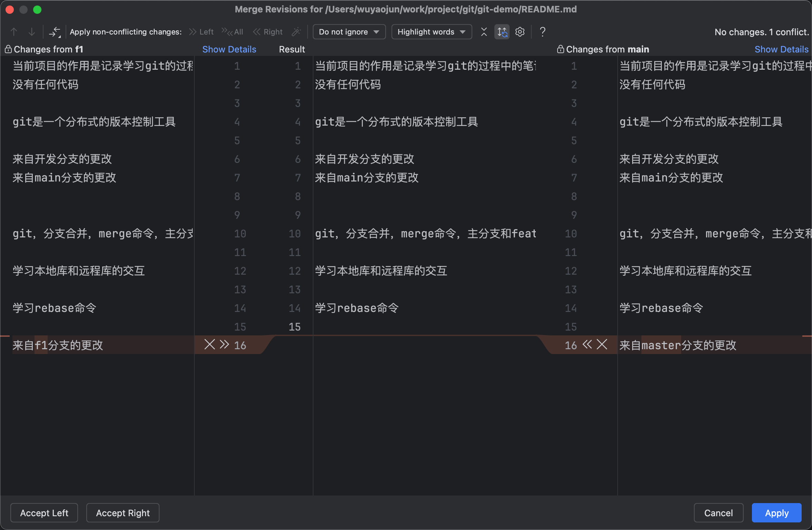Accept left change with double chevron on line 16
The image size is (812, 530).
[x=224, y=344]
